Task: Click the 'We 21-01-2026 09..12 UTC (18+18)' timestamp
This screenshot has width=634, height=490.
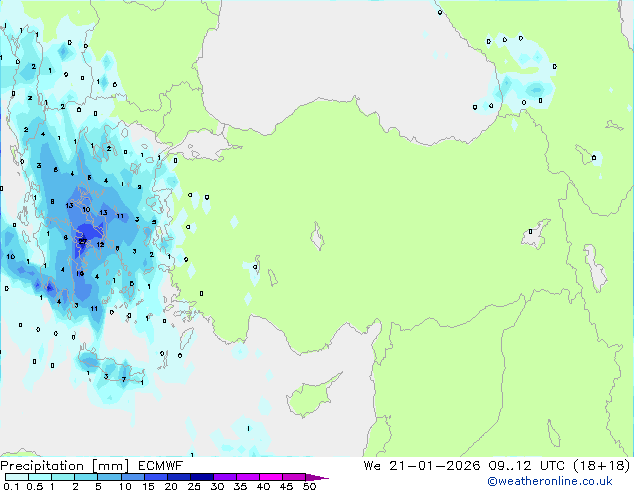Action: [497, 466]
